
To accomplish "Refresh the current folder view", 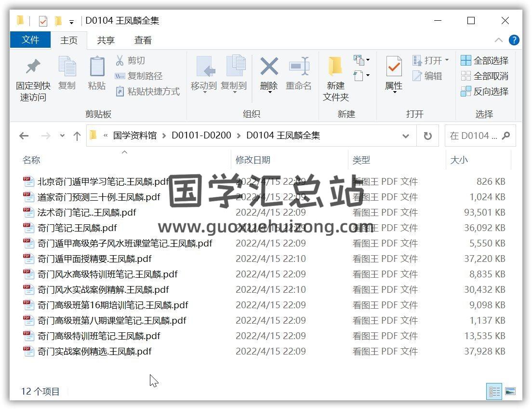I will tap(427, 136).
